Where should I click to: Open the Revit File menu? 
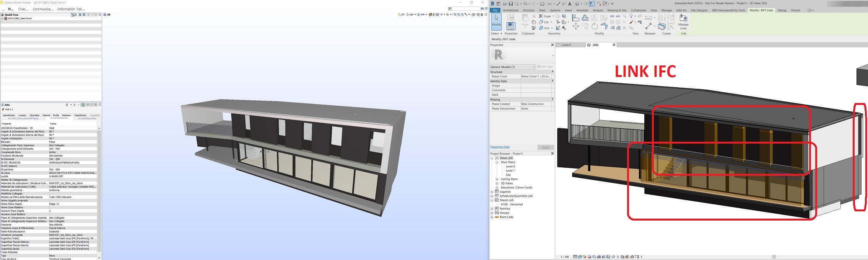495,10
